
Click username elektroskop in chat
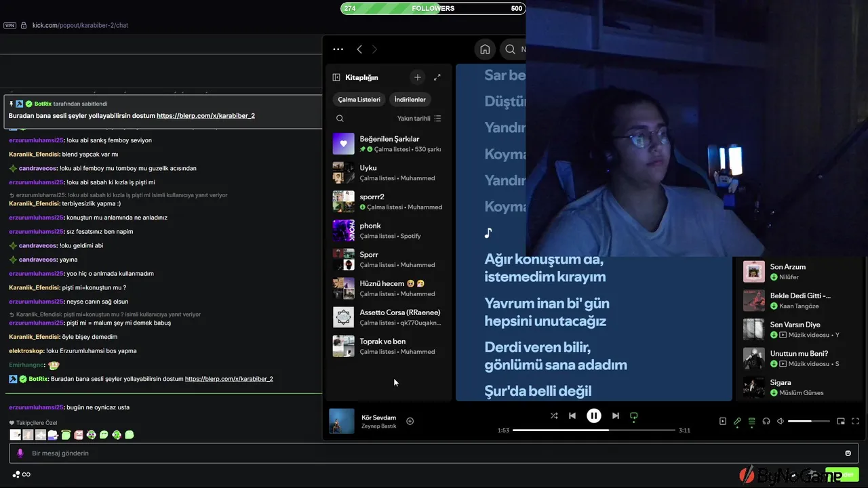(26, 351)
